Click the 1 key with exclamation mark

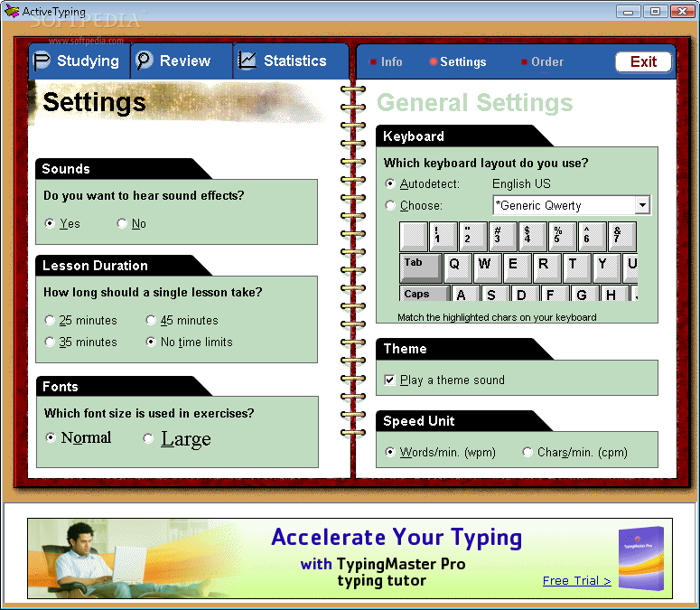[x=443, y=236]
